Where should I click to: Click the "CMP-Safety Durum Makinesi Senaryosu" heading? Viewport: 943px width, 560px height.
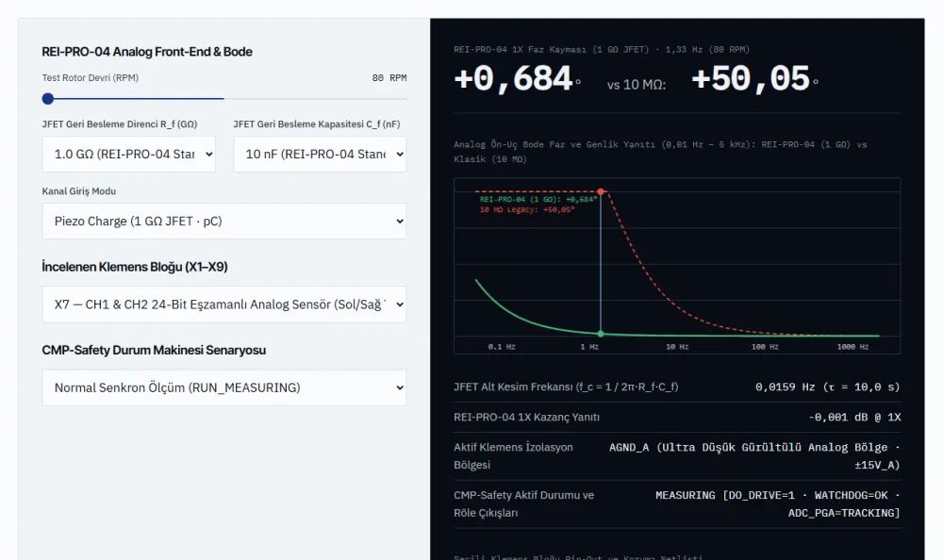pos(154,350)
